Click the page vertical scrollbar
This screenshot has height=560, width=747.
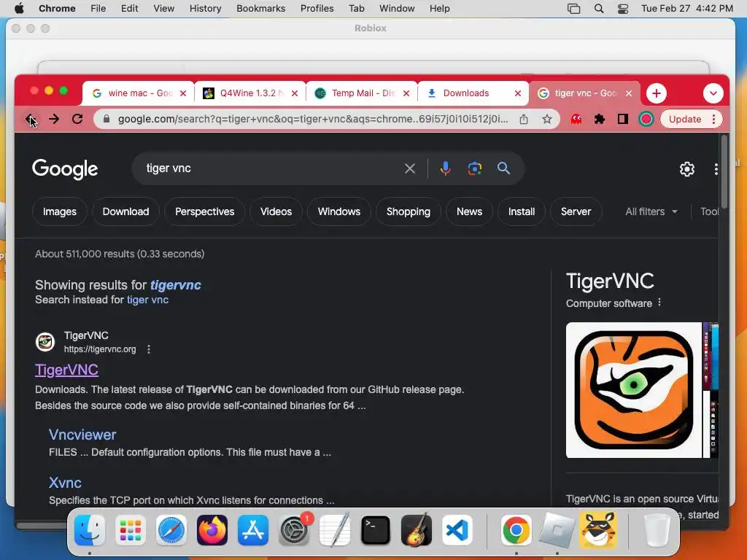(x=724, y=171)
